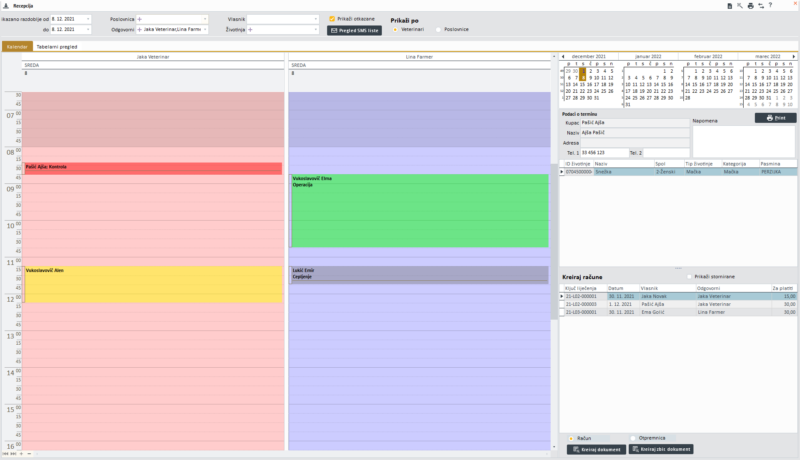Click the Pasmina column header
The image size is (800, 460).
(778, 164)
